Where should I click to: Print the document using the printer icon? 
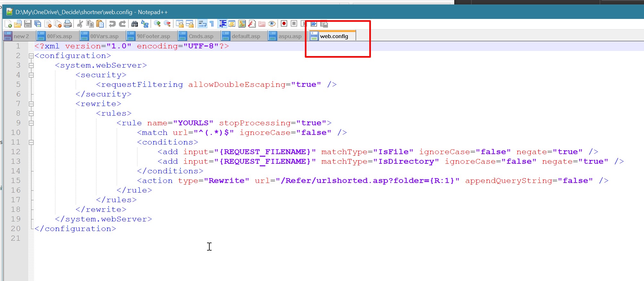point(68,24)
